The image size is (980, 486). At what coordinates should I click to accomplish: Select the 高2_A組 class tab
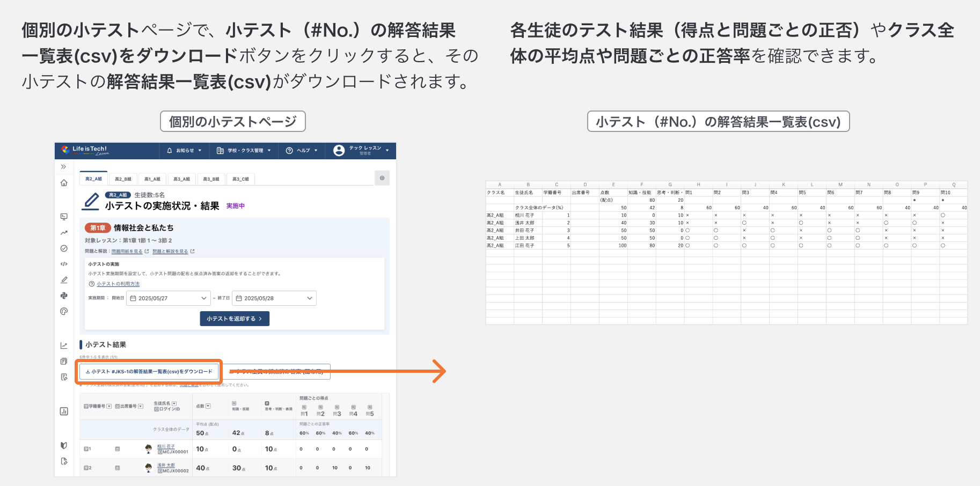tap(93, 179)
